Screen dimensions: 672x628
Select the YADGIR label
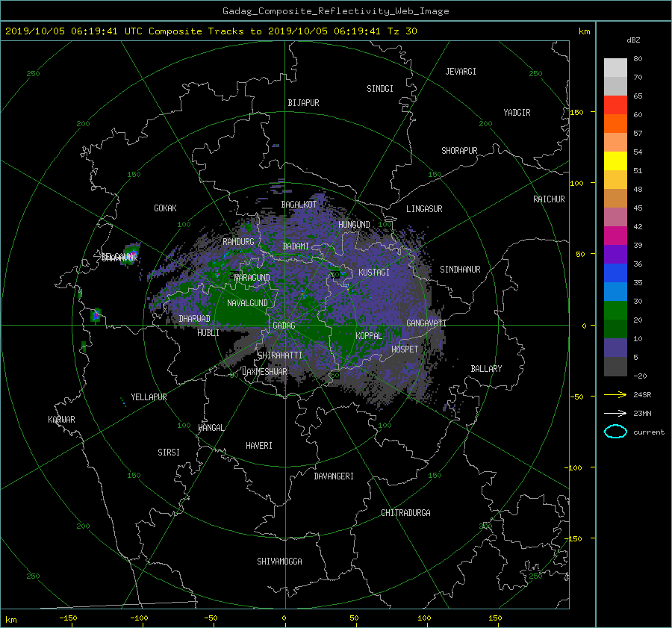[x=517, y=113]
